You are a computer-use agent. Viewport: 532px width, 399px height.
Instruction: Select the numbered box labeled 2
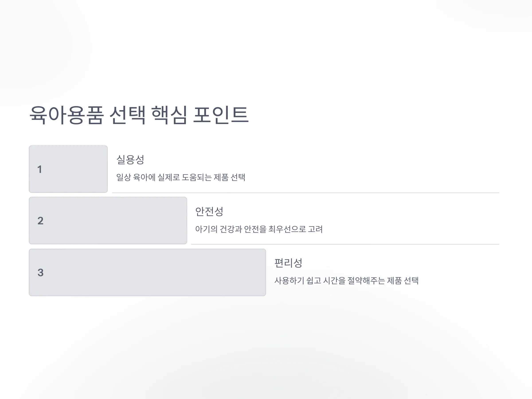coord(108,221)
